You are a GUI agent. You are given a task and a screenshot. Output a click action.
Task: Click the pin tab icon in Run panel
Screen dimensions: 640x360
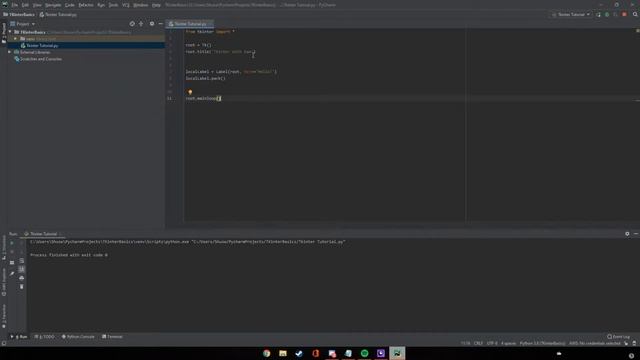[x=12, y=273]
